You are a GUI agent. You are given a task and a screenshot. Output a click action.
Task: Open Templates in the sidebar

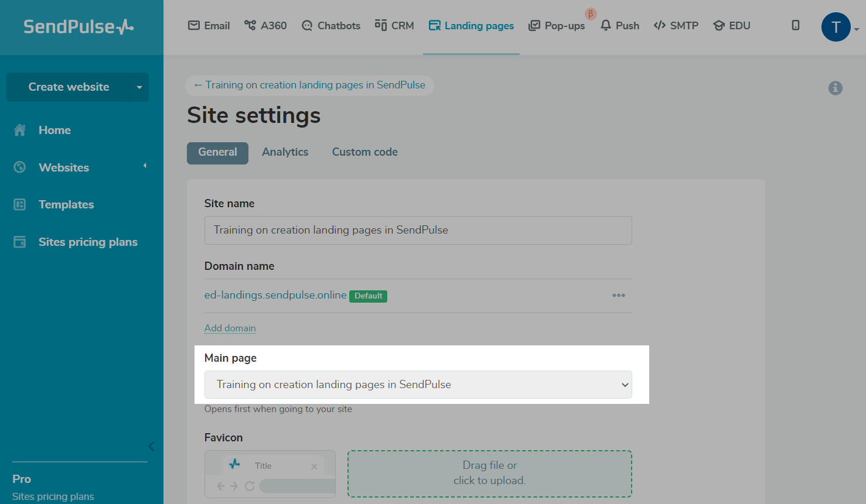point(66,204)
